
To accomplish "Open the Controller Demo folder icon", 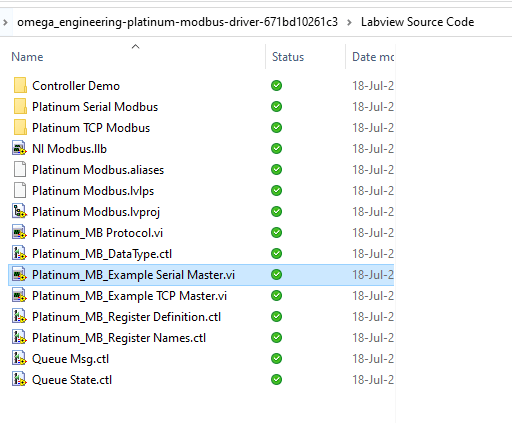I will click(x=20, y=86).
